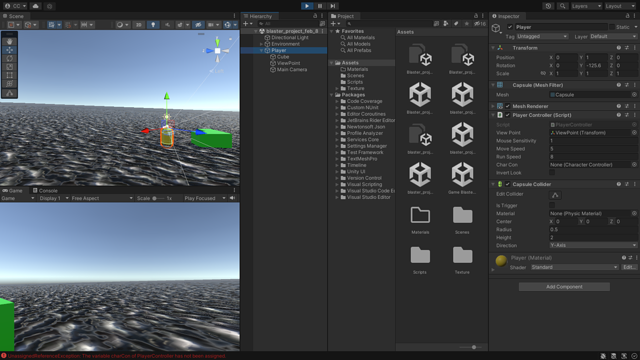Toggle the Hierarchy panel lock icon
The width and height of the screenshot is (640, 360).
coord(315,16)
